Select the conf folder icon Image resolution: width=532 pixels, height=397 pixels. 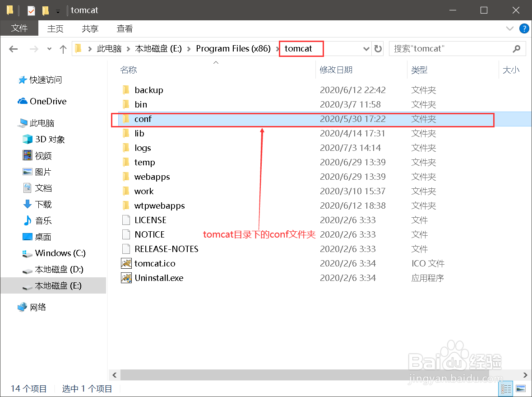(x=126, y=118)
